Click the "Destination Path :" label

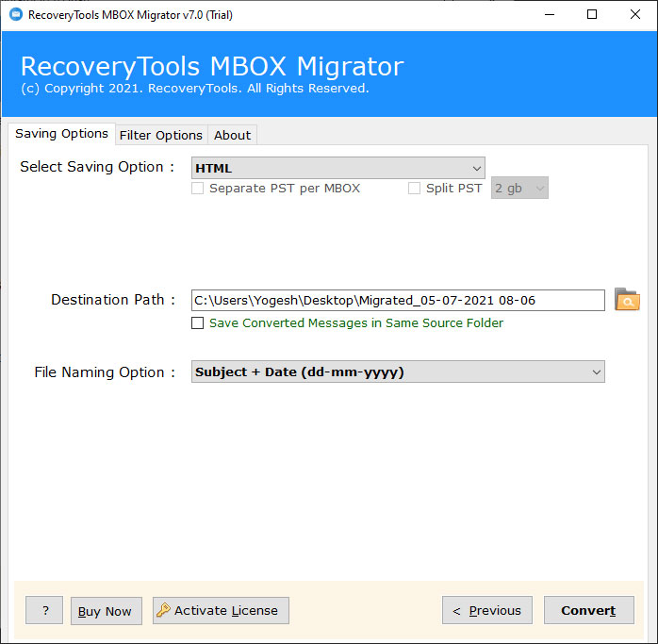[113, 300]
